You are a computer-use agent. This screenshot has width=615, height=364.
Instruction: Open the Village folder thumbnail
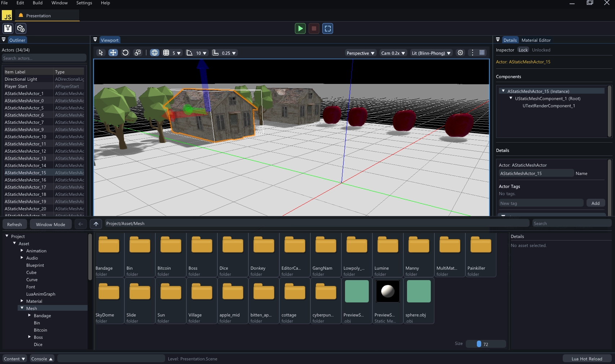click(x=202, y=301)
